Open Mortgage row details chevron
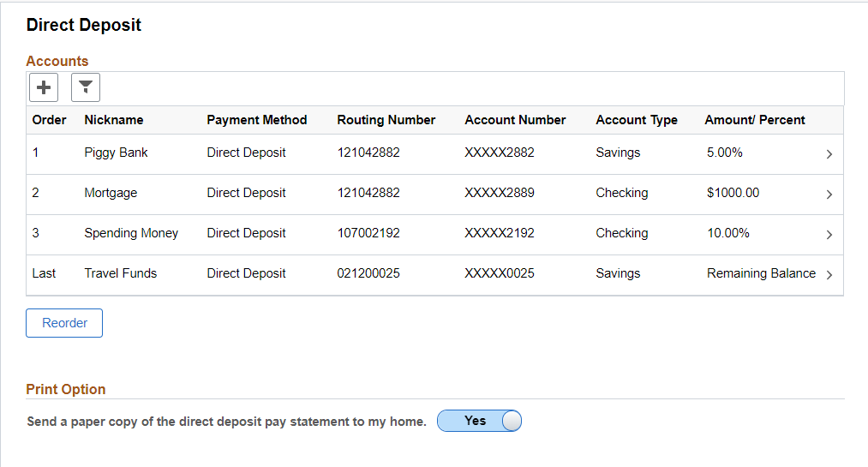868x467 pixels. (x=829, y=195)
